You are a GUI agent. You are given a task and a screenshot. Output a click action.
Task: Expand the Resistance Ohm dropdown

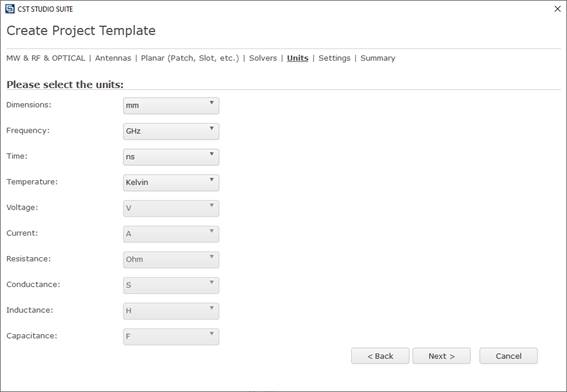click(x=171, y=260)
